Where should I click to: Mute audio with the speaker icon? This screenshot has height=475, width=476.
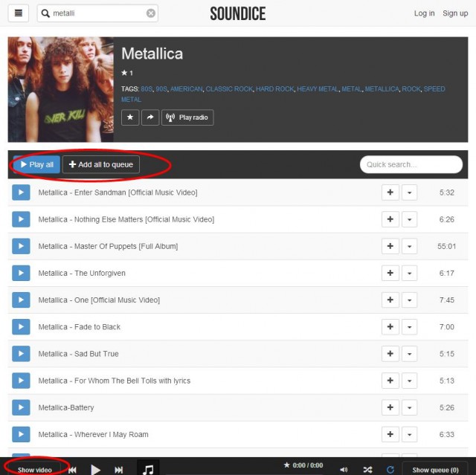(x=344, y=470)
